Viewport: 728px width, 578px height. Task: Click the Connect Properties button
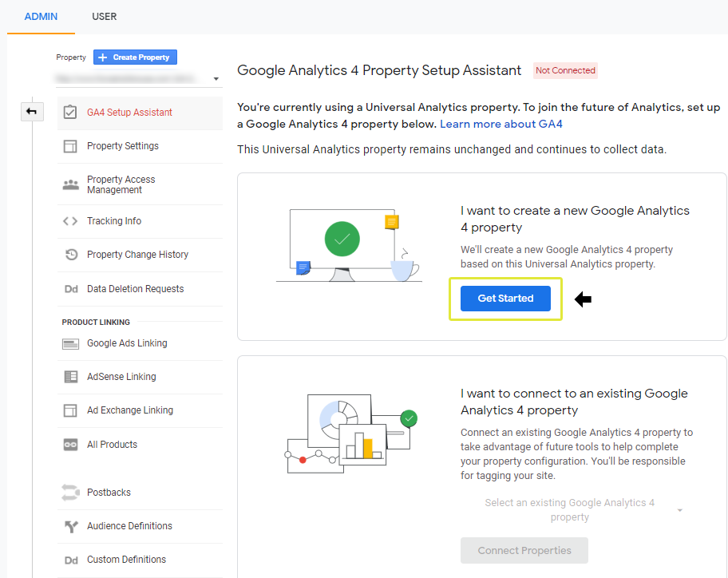pyautogui.click(x=524, y=551)
